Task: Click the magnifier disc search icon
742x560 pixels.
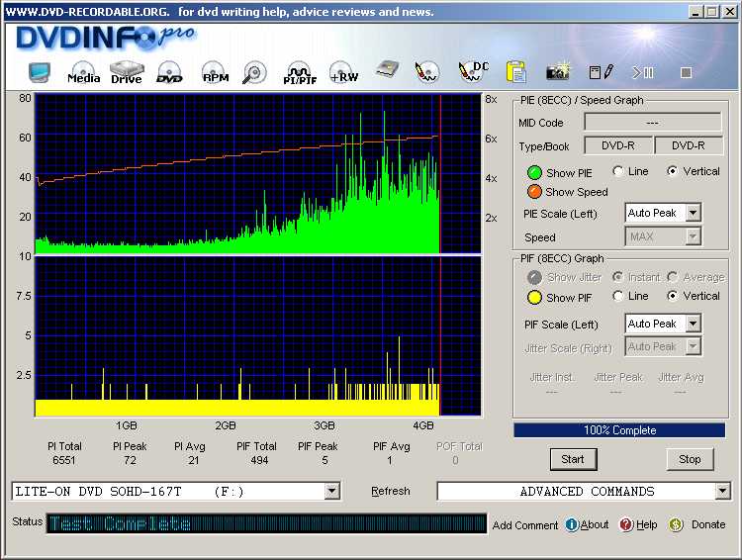Action: point(254,73)
